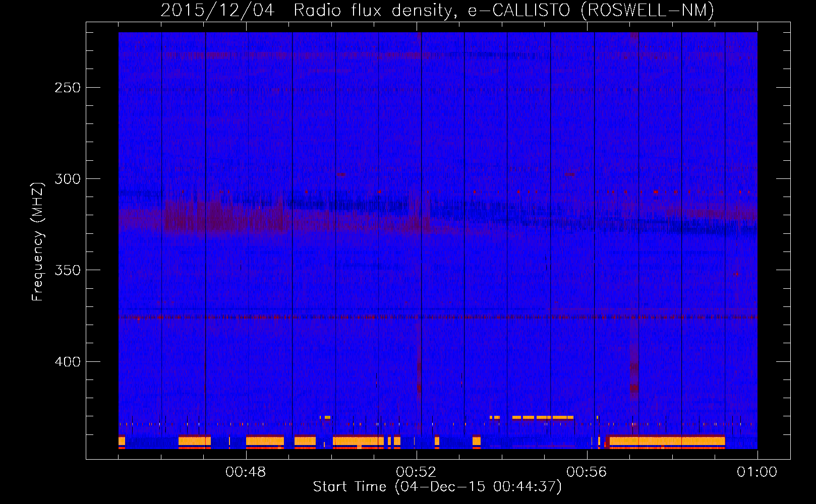
Task: Click the 250 frequency tick label
Action: pyautogui.click(x=68, y=88)
